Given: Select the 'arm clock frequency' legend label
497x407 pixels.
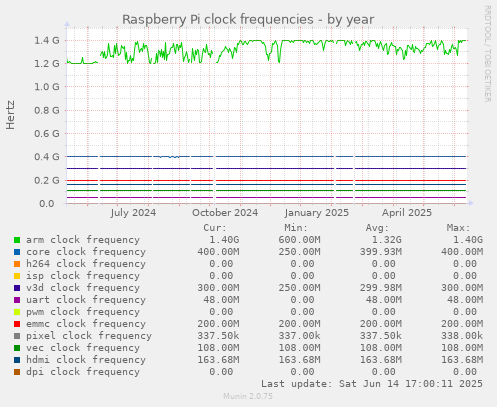Looking at the screenshot, I should pyautogui.click(x=83, y=240).
